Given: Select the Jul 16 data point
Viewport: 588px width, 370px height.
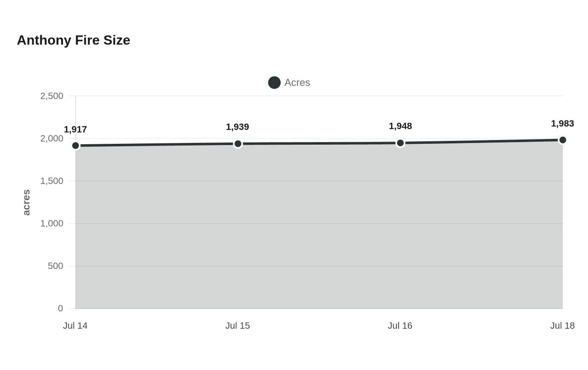Looking at the screenshot, I should coord(400,143).
